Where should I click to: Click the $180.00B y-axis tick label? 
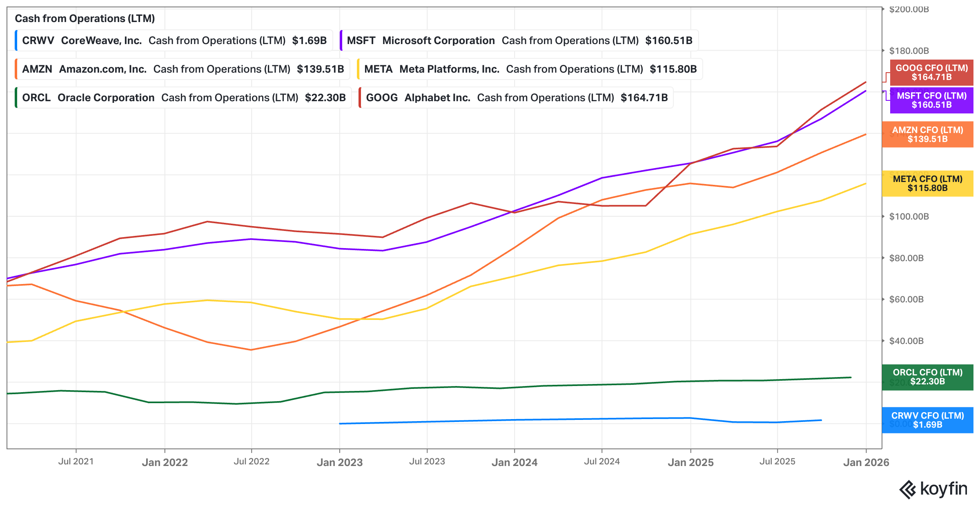tap(909, 51)
